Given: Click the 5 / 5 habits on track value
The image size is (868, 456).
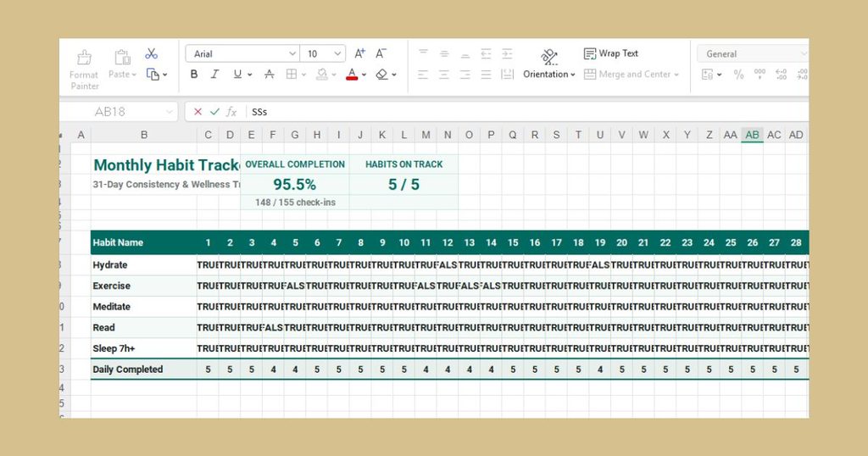Looking at the screenshot, I should coord(403,184).
